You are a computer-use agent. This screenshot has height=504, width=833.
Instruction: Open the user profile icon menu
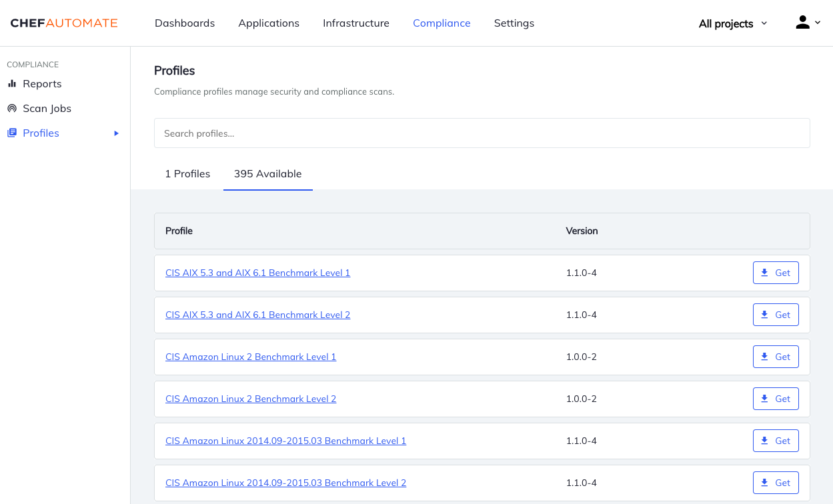[x=802, y=23]
